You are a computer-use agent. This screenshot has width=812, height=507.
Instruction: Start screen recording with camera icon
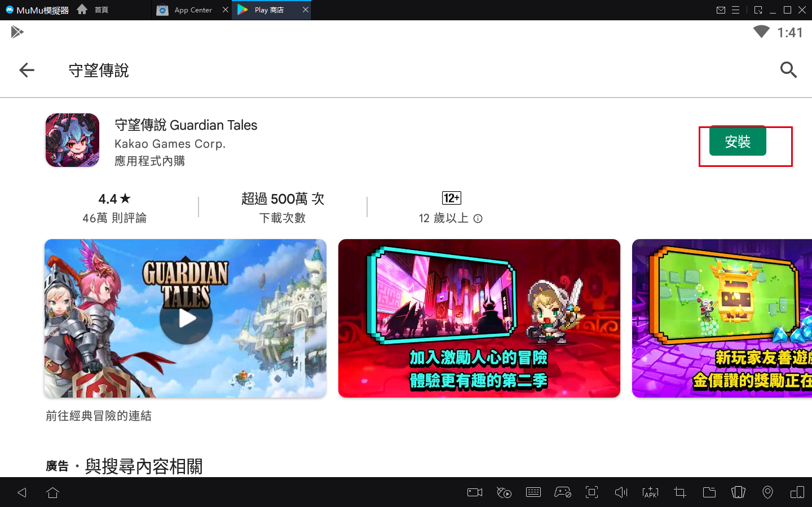[475, 492]
